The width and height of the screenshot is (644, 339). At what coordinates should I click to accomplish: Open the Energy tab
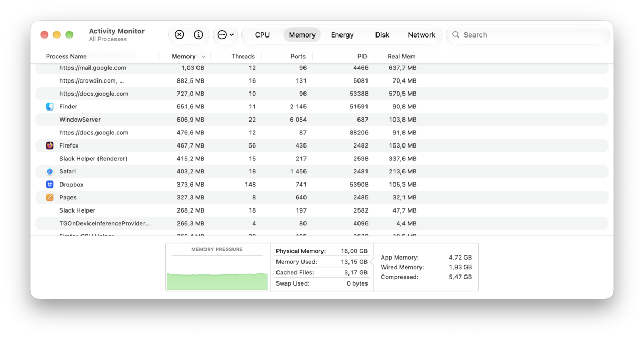click(x=342, y=35)
